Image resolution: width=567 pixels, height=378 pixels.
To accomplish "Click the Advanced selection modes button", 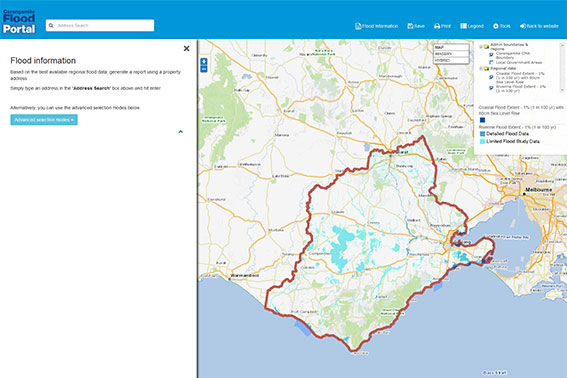I will pos(44,120).
